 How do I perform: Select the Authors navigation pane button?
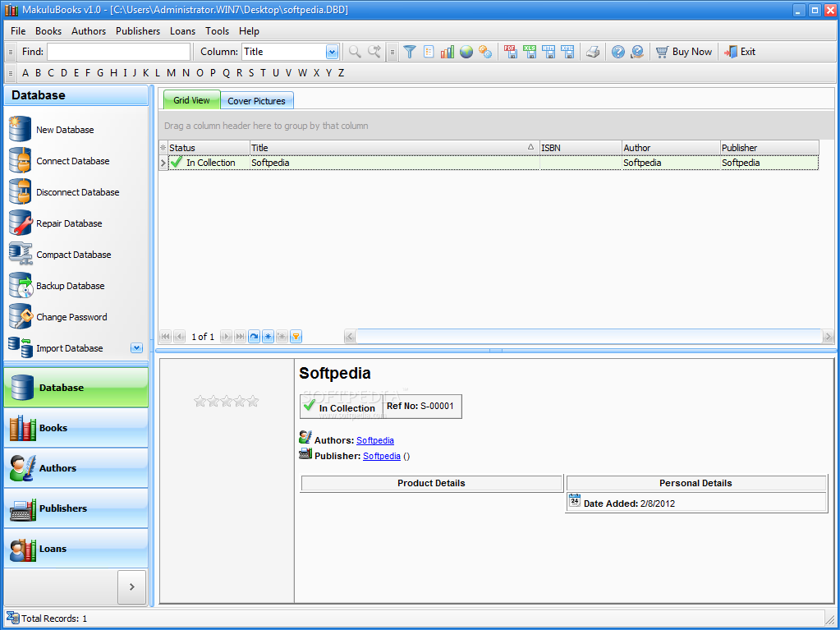pos(76,467)
